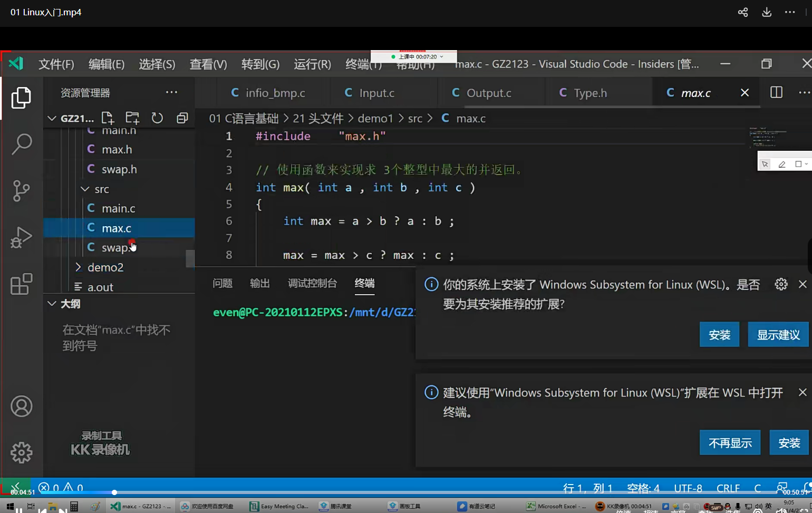Viewport: 812px width, 513px height.
Task: Split the editor to the right
Action: (x=776, y=92)
